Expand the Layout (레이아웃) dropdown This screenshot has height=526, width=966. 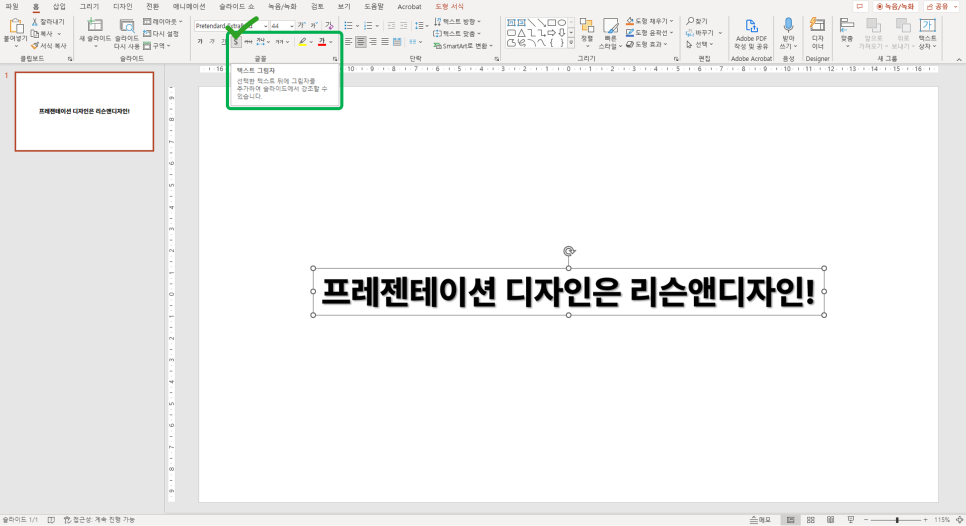[163, 22]
